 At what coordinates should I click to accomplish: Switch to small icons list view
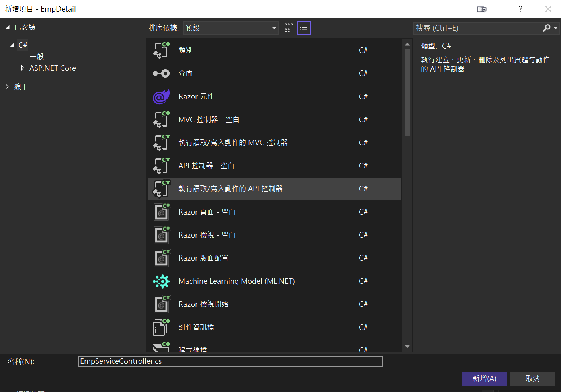click(303, 28)
